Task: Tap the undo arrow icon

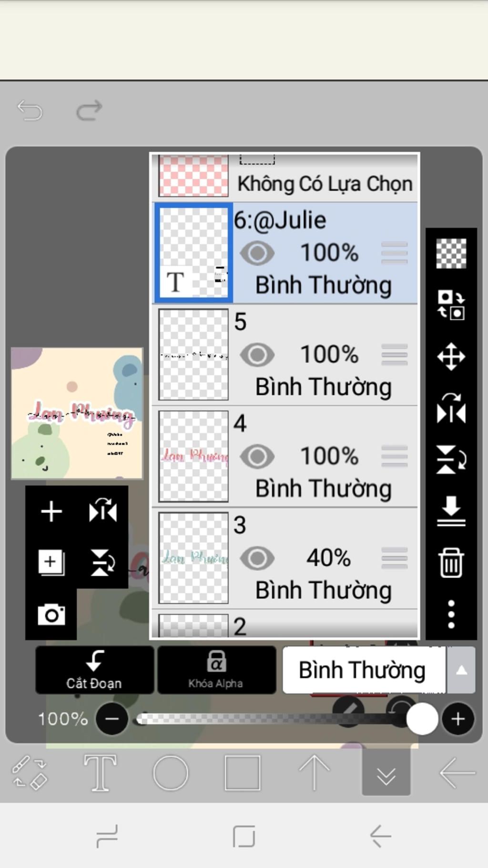Action: point(30,110)
